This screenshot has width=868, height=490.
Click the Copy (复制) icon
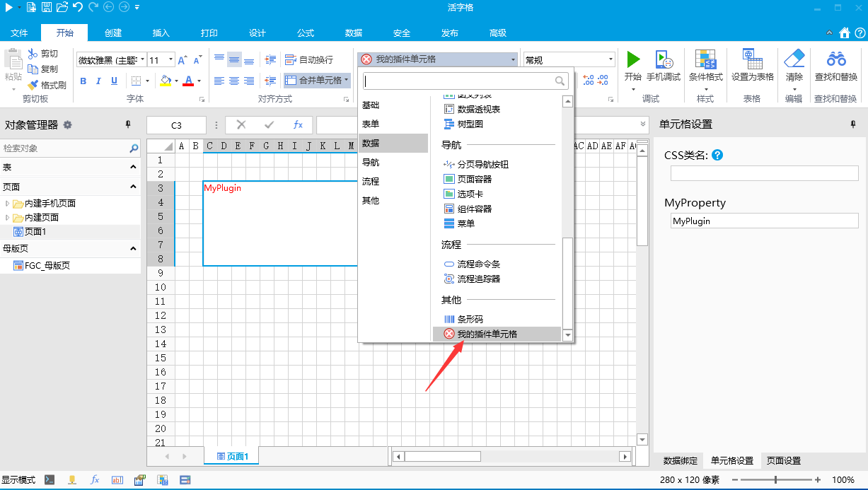pos(33,69)
